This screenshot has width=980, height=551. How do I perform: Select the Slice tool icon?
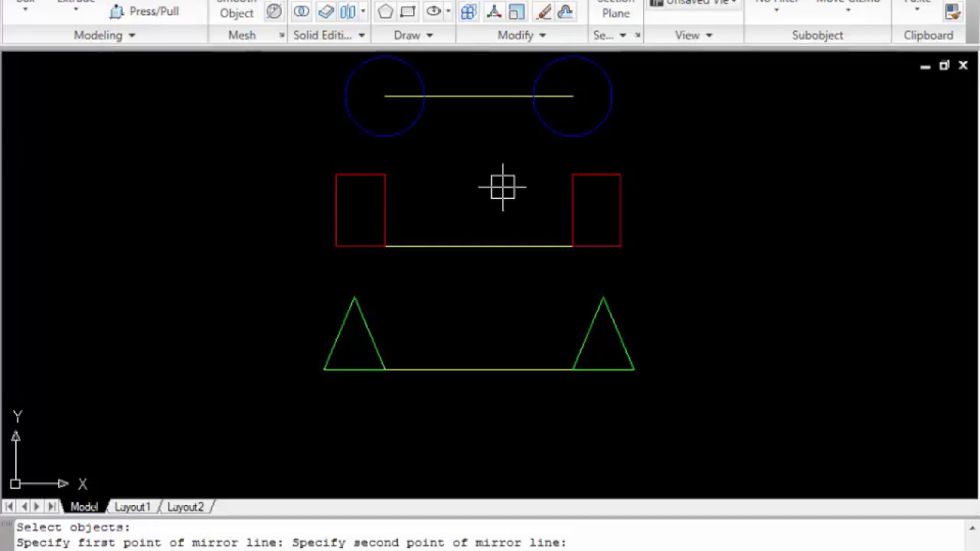pos(326,11)
